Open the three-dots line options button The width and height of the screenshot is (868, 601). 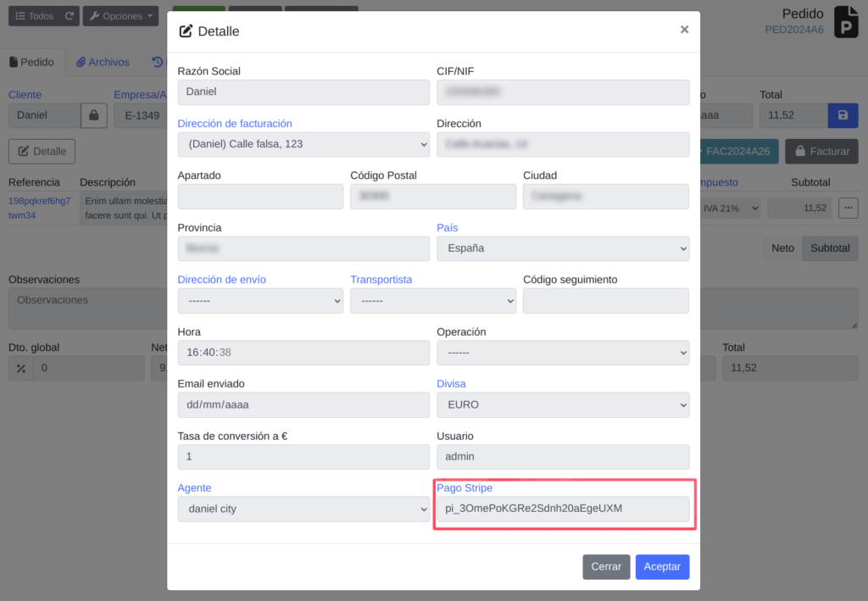(848, 208)
